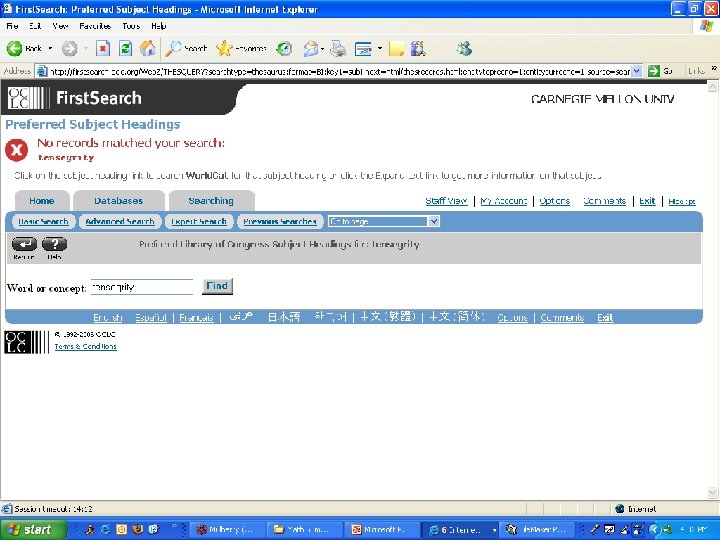Click the Mail envelope toolbar icon
This screenshot has height=540, width=720.
[311, 48]
